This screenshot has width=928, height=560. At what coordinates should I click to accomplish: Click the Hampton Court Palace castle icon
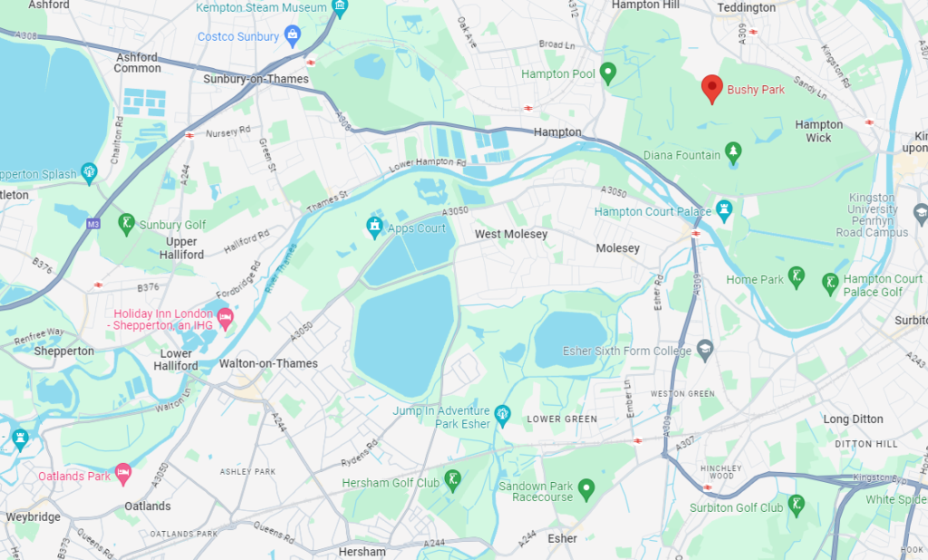point(724,210)
